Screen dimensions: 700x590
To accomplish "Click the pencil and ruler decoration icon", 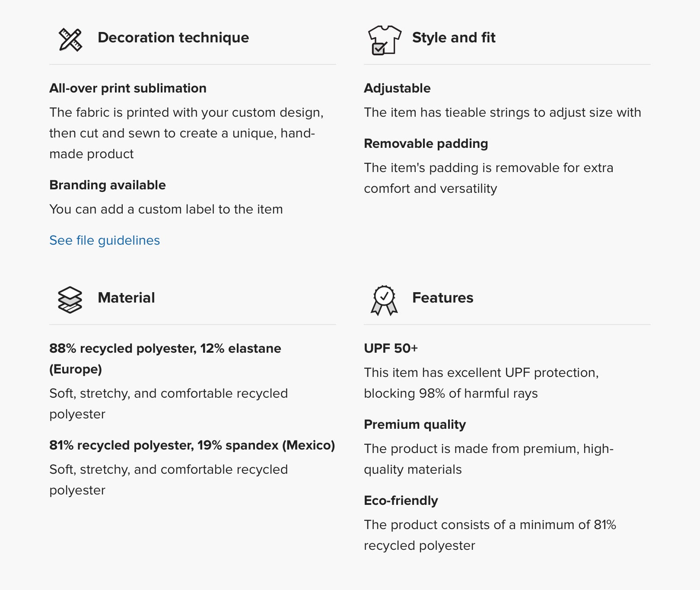I will click(70, 40).
